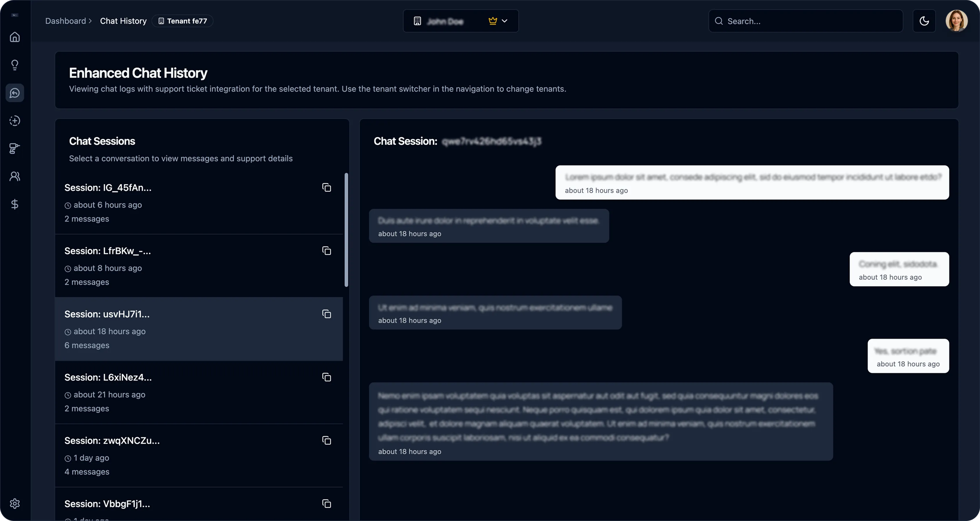
Task: Copy session ID for Session zwqXNCZu
Action: (x=326, y=440)
